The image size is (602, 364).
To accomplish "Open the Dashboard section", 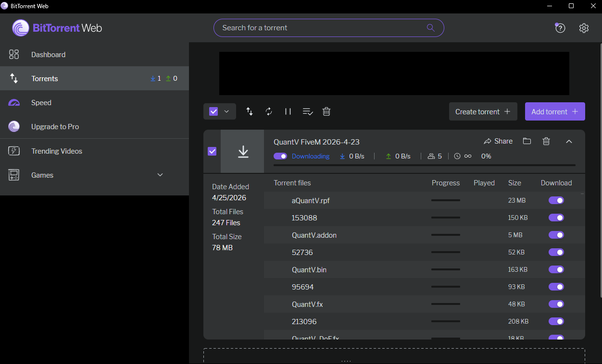I will tap(94, 54).
